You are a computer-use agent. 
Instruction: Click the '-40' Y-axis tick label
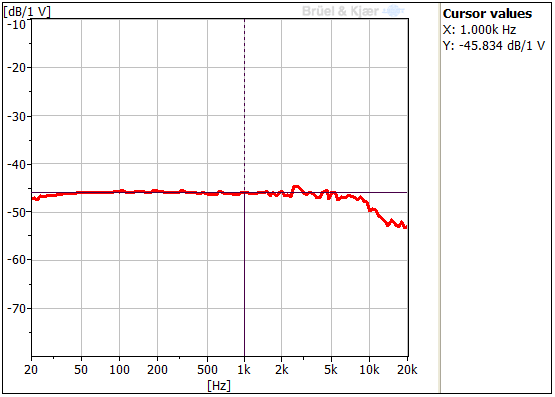pos(17,164)
